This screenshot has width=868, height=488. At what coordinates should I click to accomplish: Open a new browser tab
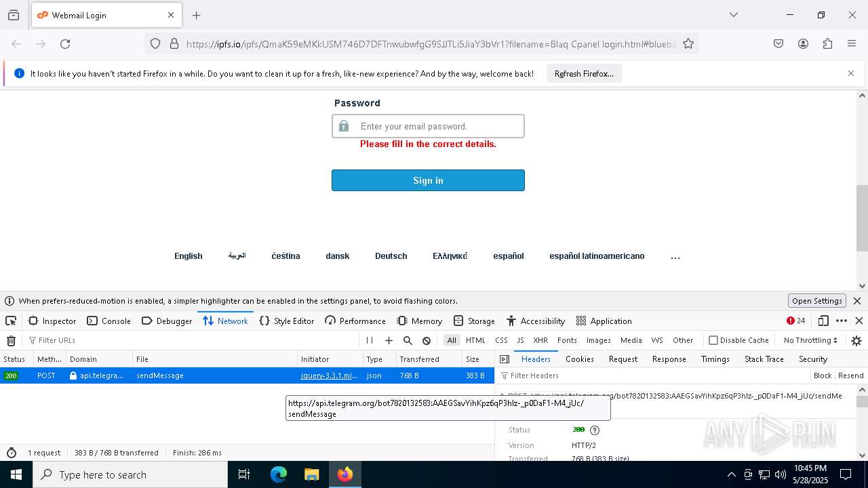pos(197,15)
